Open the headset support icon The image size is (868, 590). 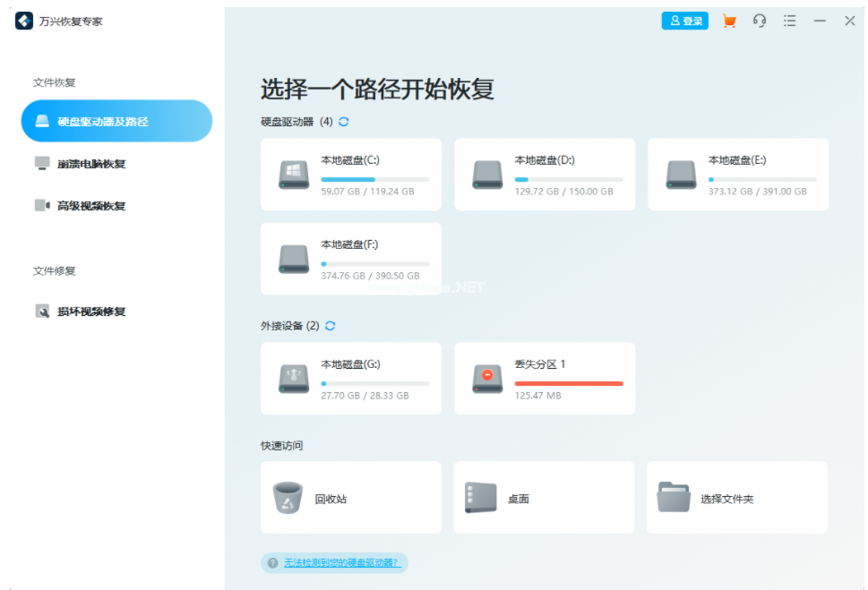(759, 21)
